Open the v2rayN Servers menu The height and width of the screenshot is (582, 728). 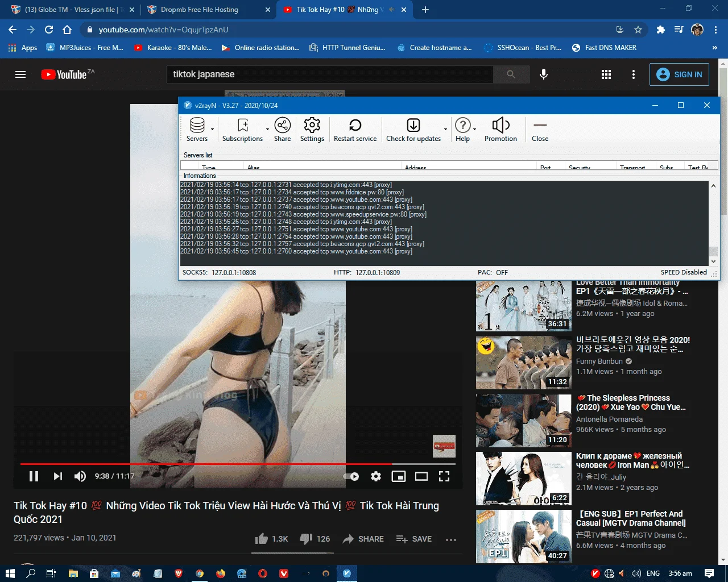(197, 130)
